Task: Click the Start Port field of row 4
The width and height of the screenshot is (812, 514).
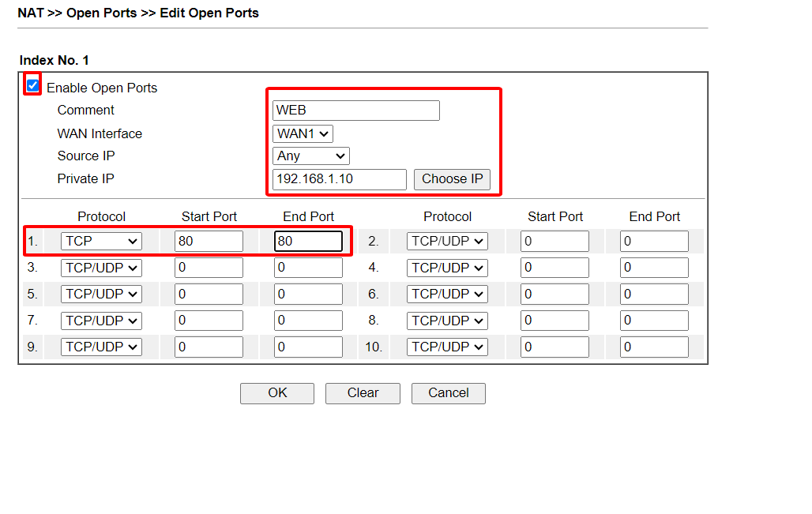Action: point(554,268)
